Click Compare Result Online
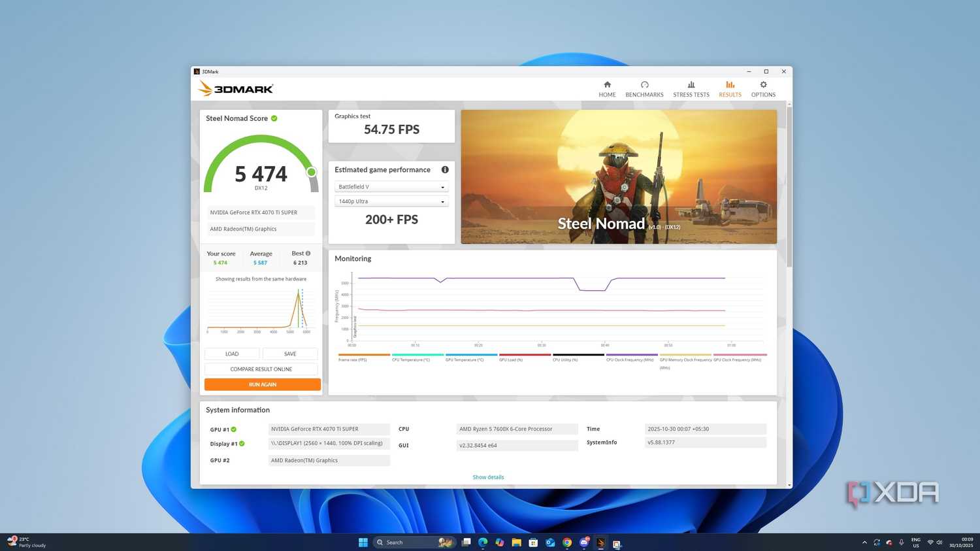The width and height of the screenshot is (980, 551). (x=261, y=369)
